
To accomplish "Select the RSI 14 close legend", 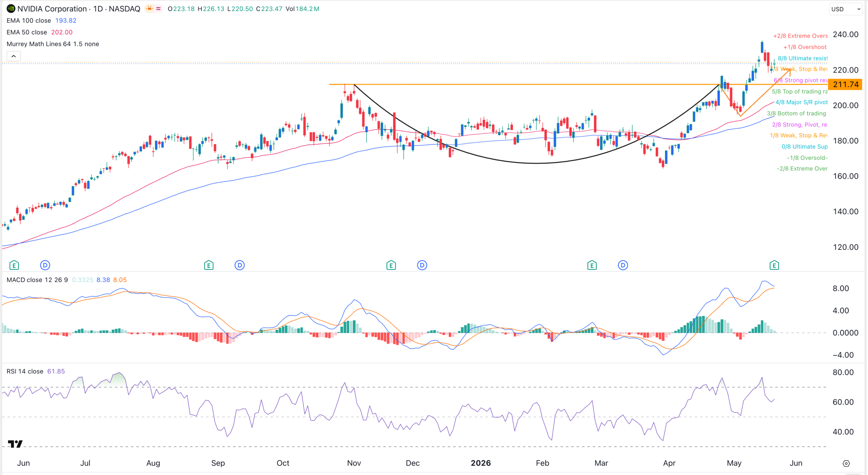I will [25, 371].
